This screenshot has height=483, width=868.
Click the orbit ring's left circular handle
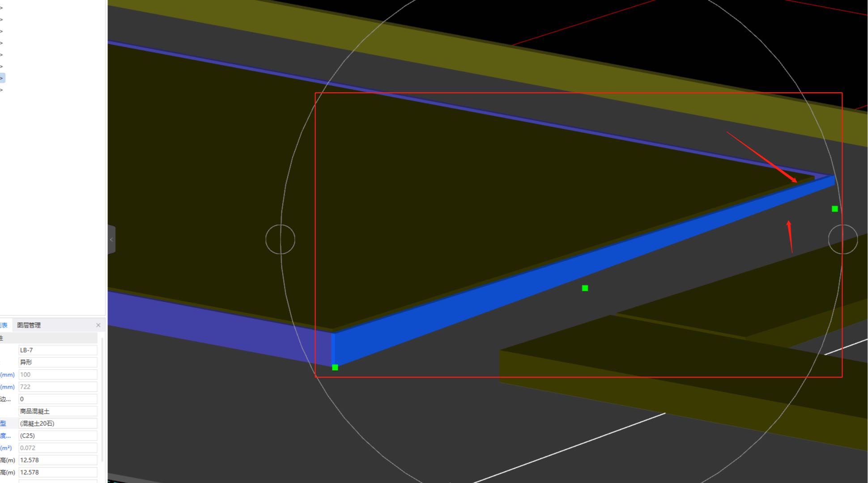coord(280,239)
